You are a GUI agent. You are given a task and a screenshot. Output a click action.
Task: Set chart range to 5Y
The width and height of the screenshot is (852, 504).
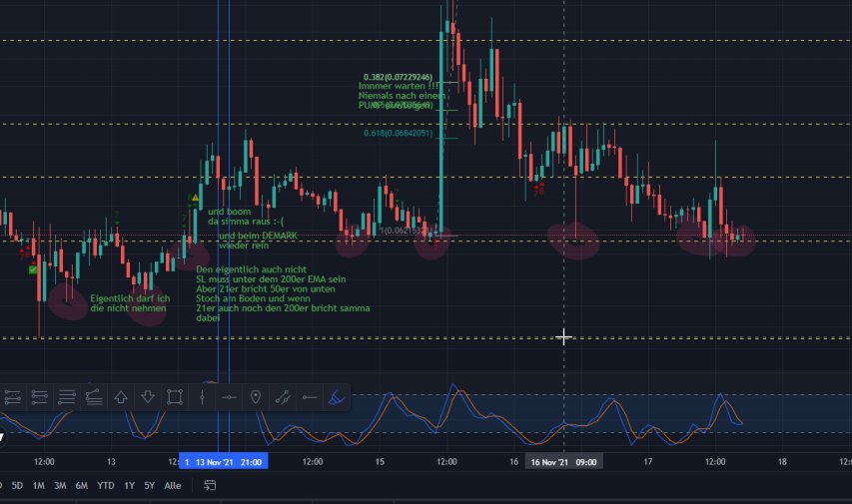pyautogui.click(x=150, y=485)
